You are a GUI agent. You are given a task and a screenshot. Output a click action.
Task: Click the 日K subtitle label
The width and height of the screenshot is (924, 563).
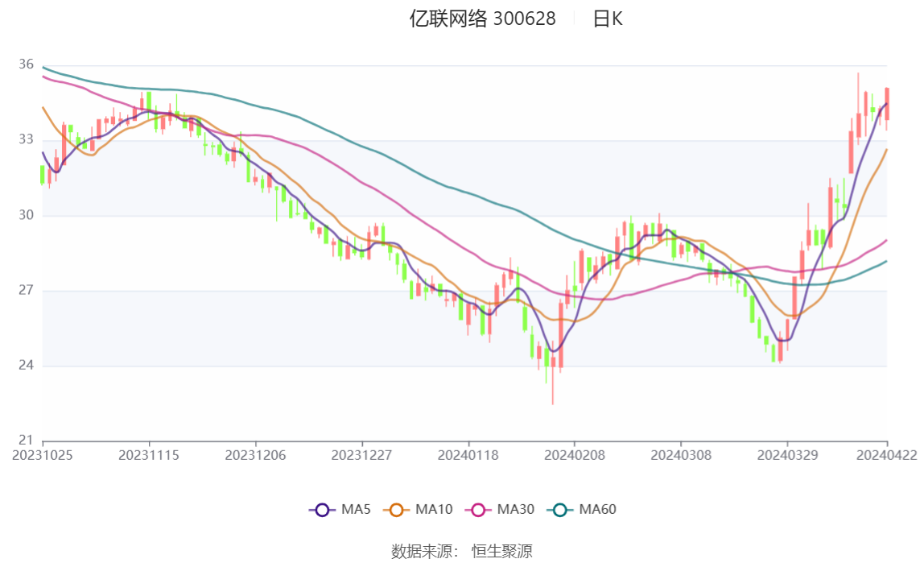pos(608,19)
